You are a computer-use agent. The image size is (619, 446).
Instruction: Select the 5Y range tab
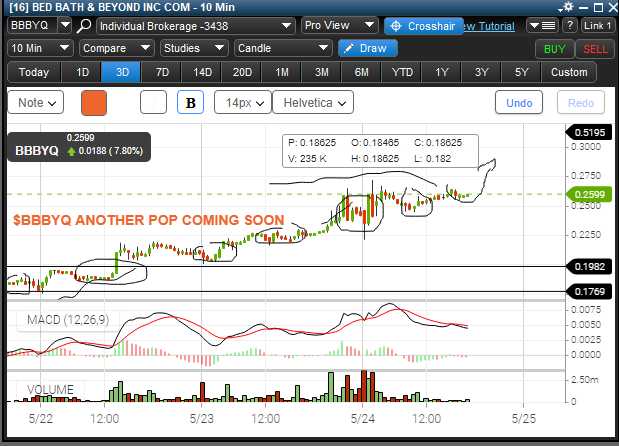[x=521, y=72]
